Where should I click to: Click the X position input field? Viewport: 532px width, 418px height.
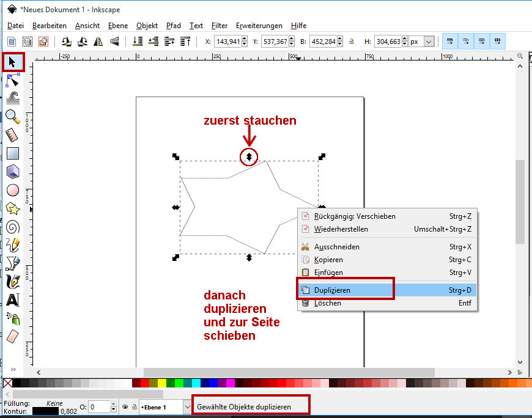(x=231, y=42)
